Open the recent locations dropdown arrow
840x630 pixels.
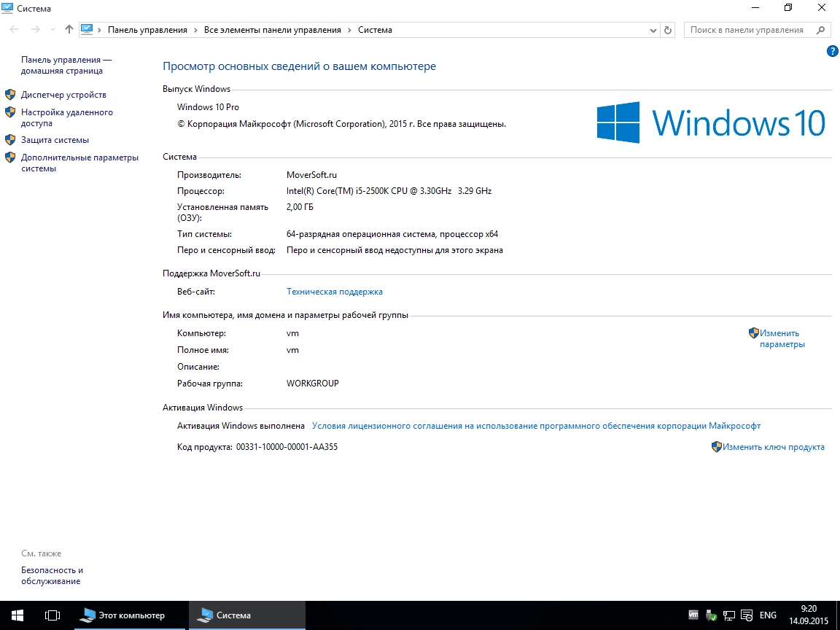coord(52,30)
